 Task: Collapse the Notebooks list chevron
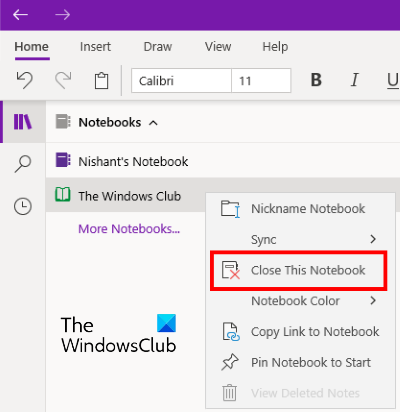(153, 123)
